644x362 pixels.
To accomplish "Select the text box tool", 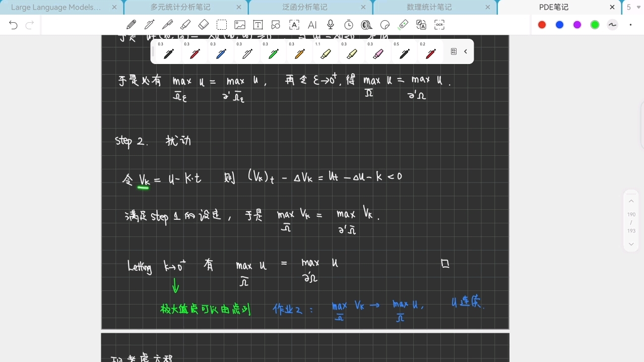I will (258, 25).
